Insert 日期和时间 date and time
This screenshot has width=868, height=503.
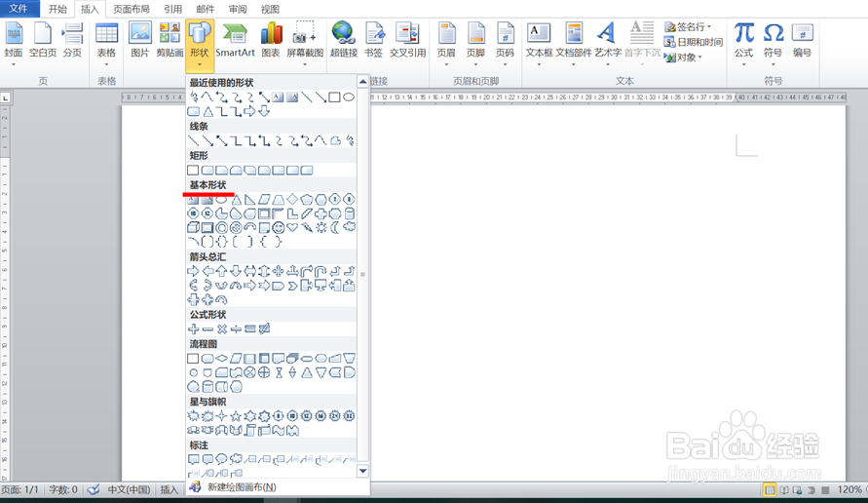(694, 42)
